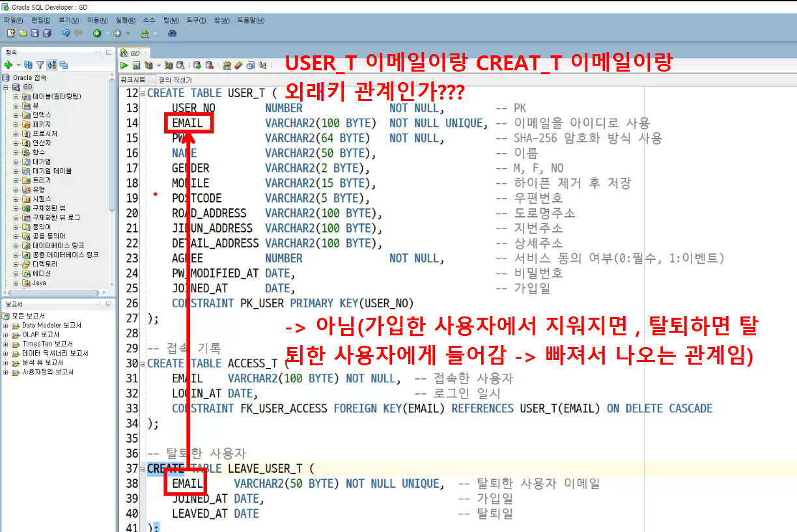Open dropdown arrow beside Back navigation button

[107, 33]
